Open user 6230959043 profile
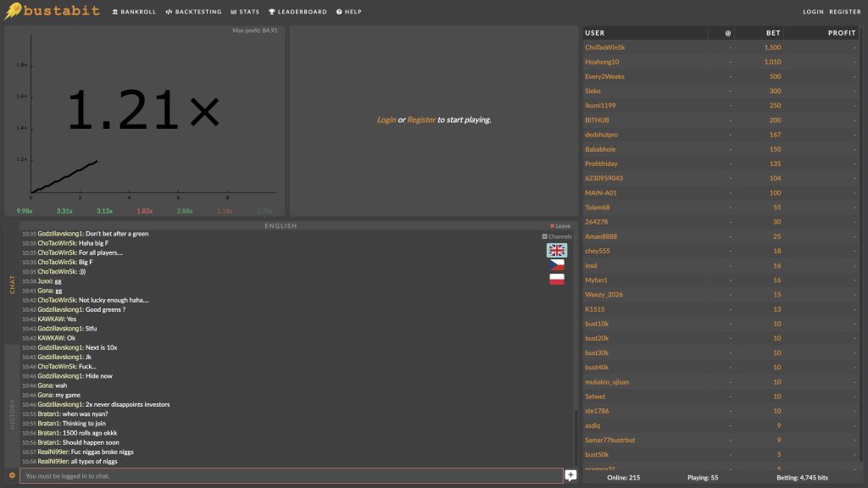Screen dimensions: 868x488 pyautogui.click(x=604, y=178)
